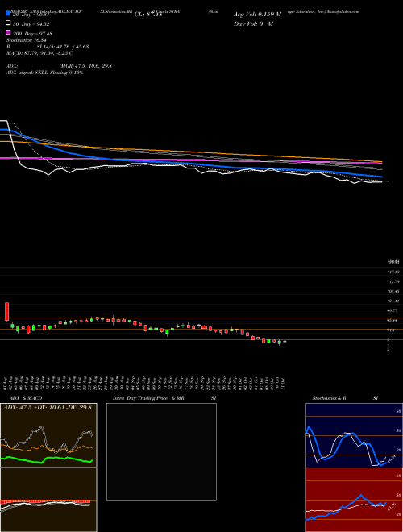The height and width of the screenshot is (532, 403).
Task: Click the tall red first candlestick
Action: pos(6,311)
